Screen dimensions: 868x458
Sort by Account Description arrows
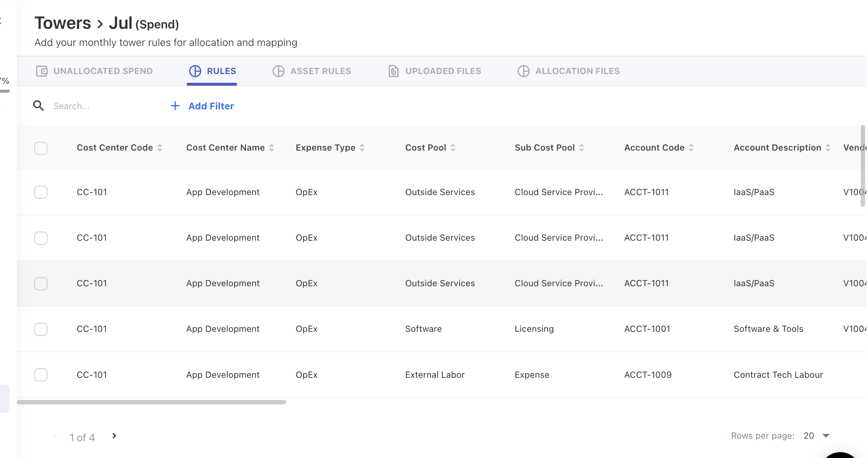pyautogui.click(x=828, y=148)
